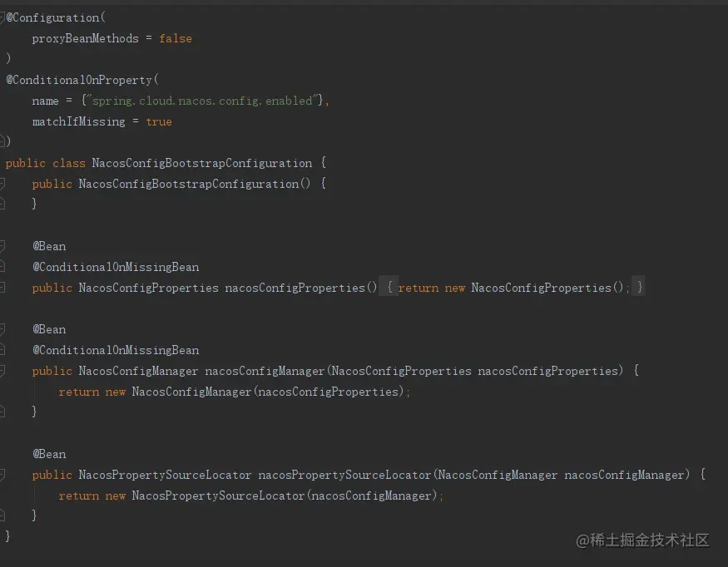
Task: Expand folded opening brace before 'return new NacosConfigProperties()'
Action: pos(389,288)
